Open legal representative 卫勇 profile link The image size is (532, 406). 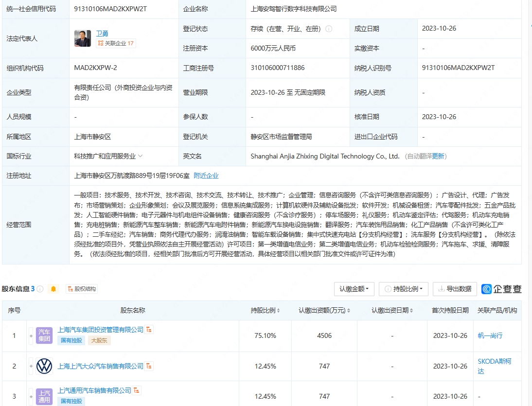[102, 34]
